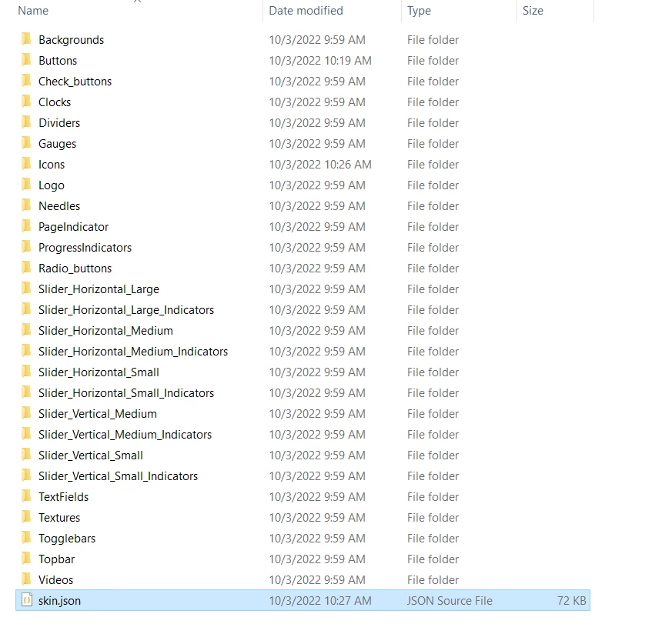Click the Topbar folder icon

pyautogui.click(x=26, y=559)
